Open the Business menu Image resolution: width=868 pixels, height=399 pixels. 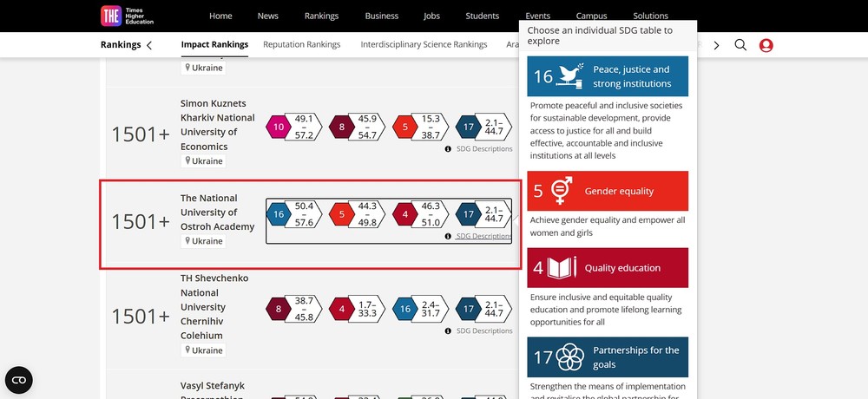381,16
